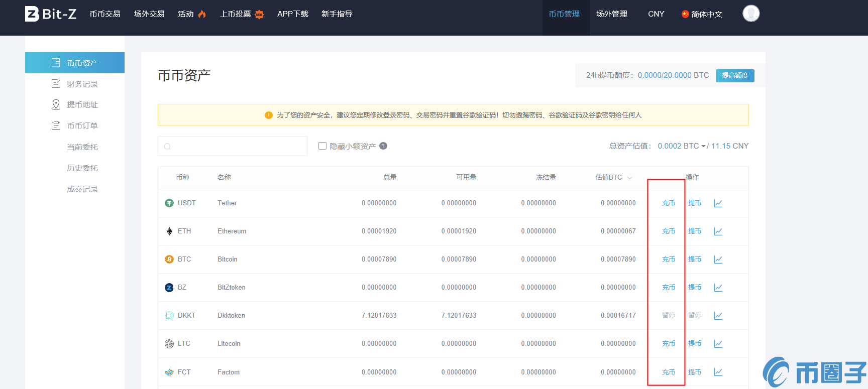Click the USDT Tether coin icon

click(169, 203)
